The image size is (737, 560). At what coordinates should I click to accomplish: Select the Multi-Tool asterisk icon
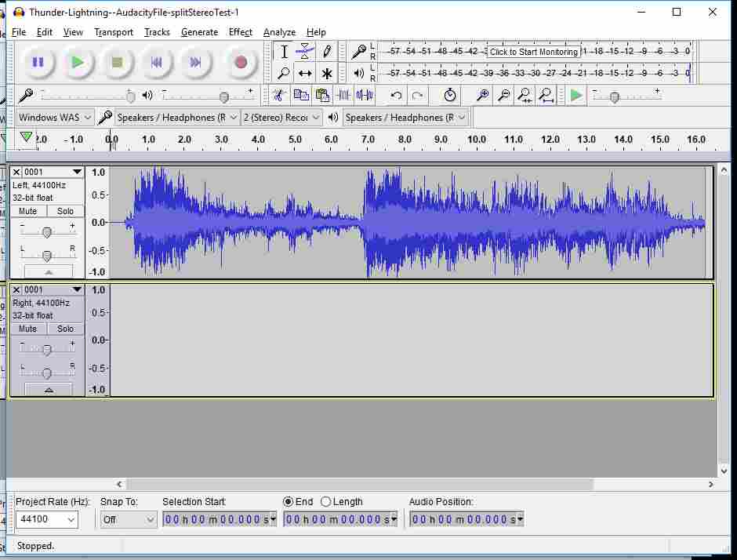[x=327, y=74]
